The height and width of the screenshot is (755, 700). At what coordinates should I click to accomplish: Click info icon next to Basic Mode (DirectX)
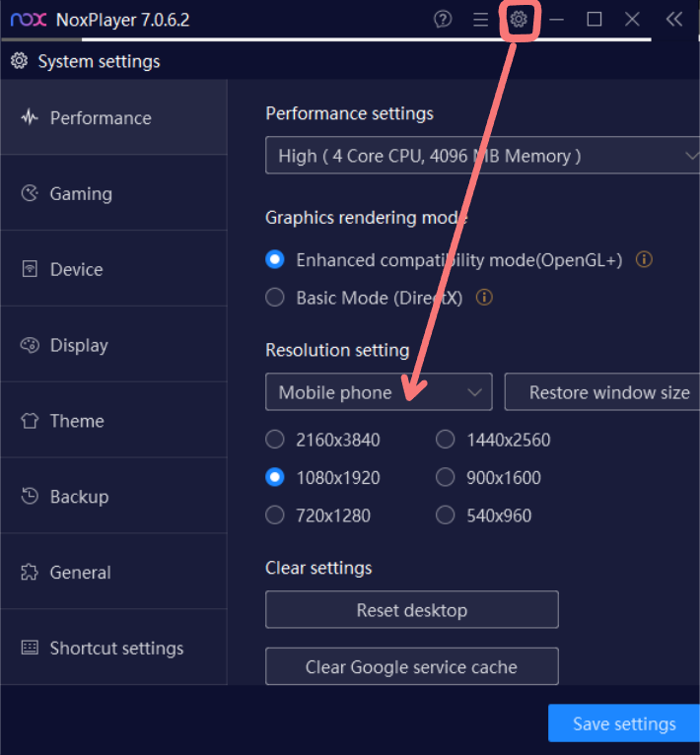484,298
